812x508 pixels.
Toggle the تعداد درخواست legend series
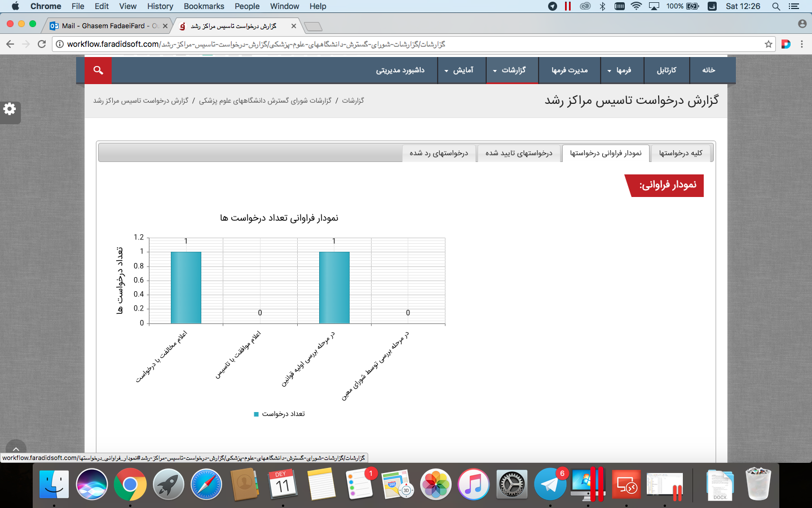click(280, 414)
